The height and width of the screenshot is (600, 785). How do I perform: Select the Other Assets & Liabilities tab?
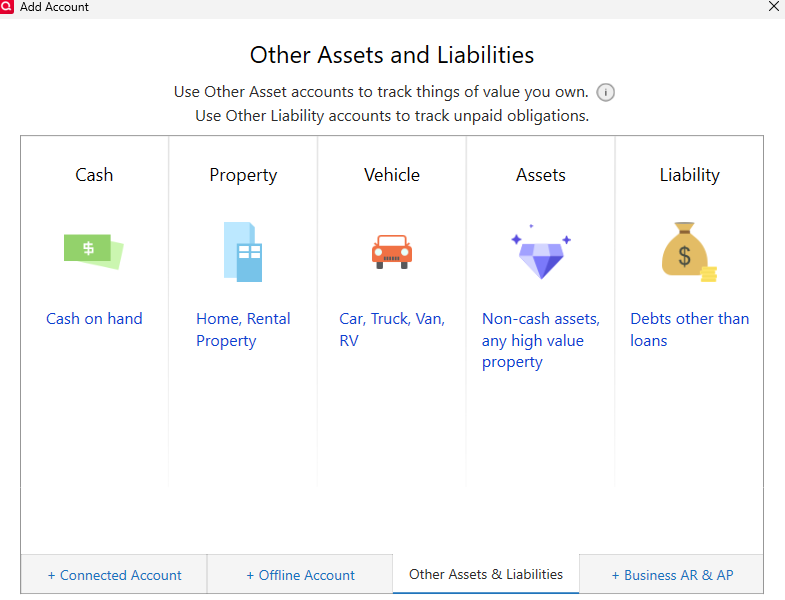486,574
